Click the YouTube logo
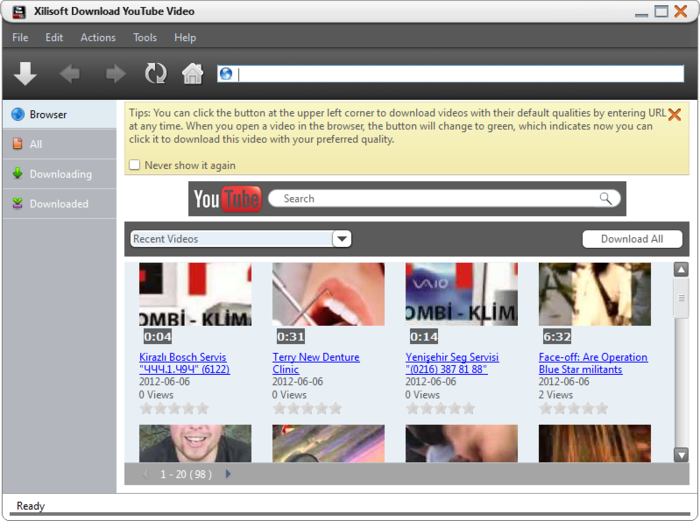Screen dimensions: 700x521 pos(227,199)
